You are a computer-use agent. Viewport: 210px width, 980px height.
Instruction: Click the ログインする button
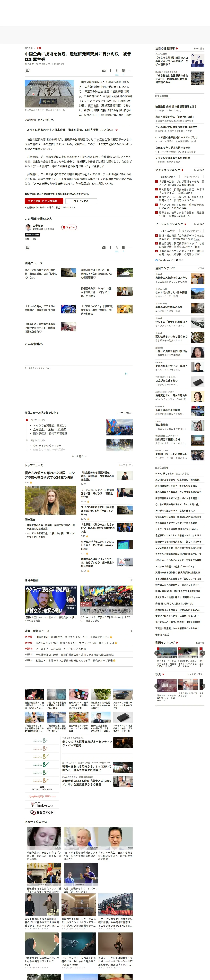81,201
